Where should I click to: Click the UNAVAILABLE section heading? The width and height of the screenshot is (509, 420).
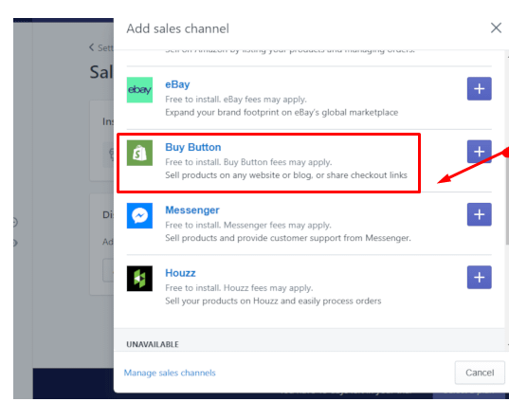pyautogui.click(x=153, y=344)
